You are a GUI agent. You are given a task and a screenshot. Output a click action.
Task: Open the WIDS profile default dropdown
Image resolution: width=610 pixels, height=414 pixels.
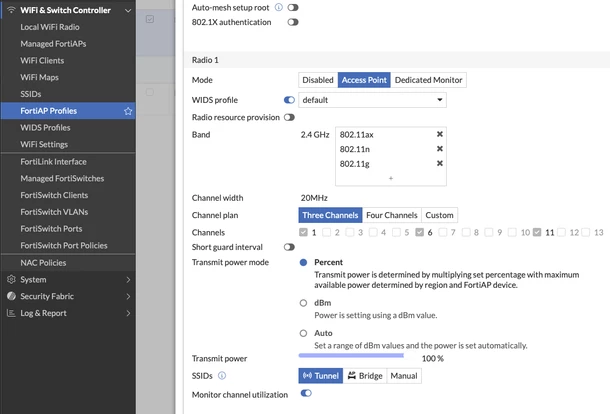(x=372, y=100)
